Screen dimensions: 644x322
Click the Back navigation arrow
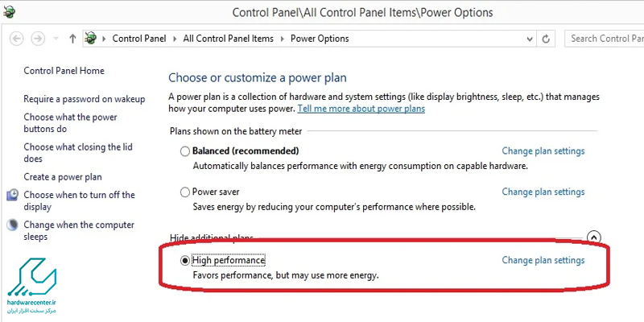tap(16, 39)
